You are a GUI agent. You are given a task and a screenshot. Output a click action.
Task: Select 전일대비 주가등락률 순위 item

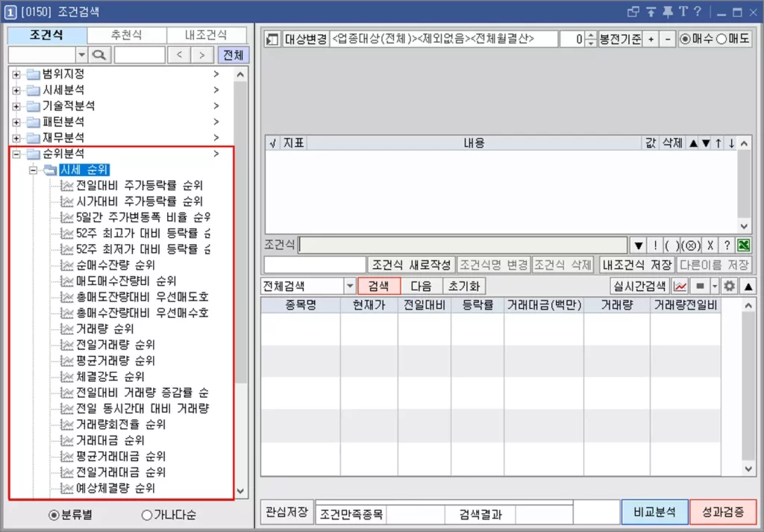click(139, 186)
